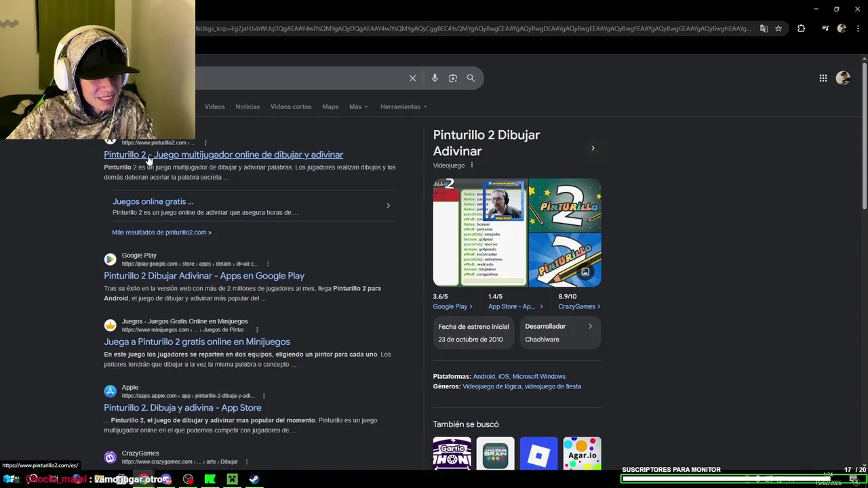Switch to the Maps tab
The height and width of the screenshot is (488, 868).
tap(330, 106)
